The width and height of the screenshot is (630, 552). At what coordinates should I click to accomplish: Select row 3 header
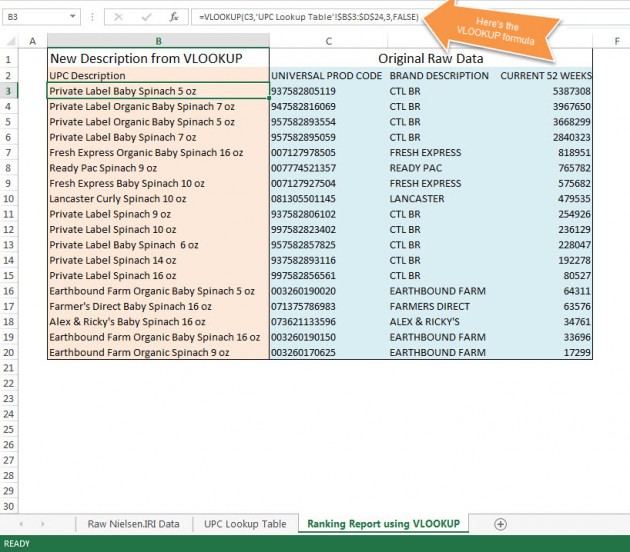click(x=8, y=91)
